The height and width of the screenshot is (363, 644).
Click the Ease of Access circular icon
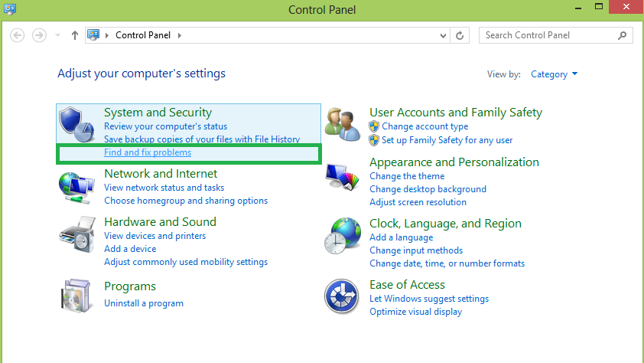pyautogui.click(x=341, y=296)
